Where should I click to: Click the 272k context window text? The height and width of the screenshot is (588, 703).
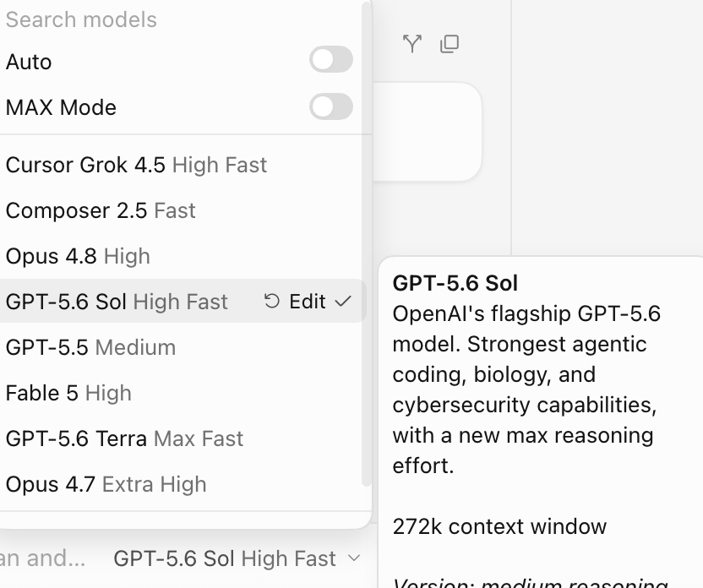pyautogui.click(x=499, y=526)
